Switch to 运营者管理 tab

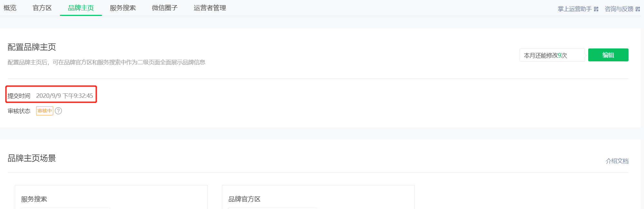pos(210,8)
